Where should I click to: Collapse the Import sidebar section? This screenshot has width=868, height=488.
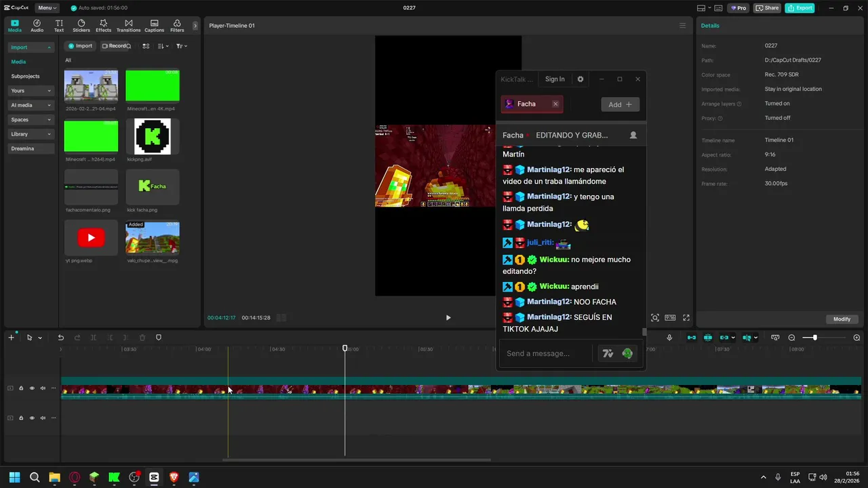pyautogui.click(x=31, y=47)
